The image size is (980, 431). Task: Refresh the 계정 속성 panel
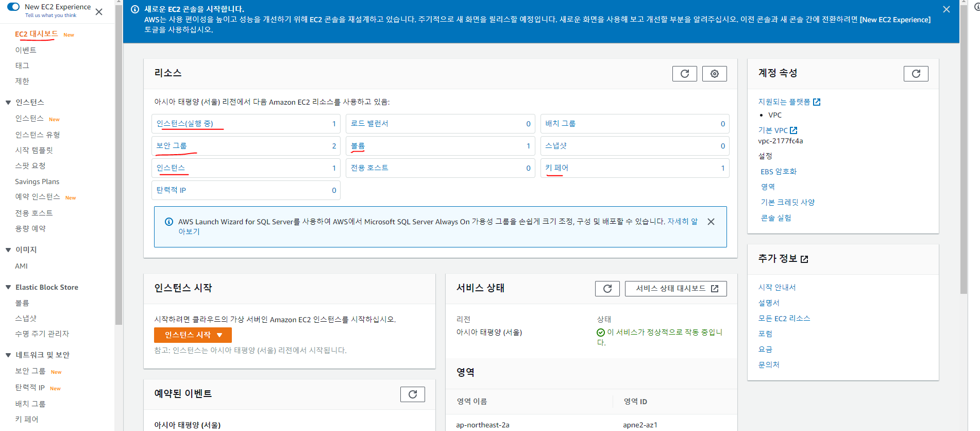coord(916,74)
